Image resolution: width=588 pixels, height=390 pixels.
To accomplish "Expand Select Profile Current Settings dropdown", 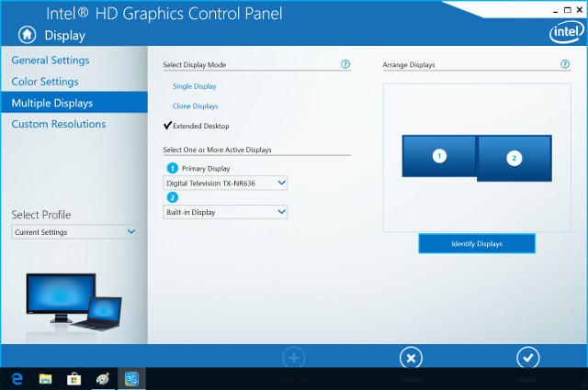I will (x=73, y=232).
